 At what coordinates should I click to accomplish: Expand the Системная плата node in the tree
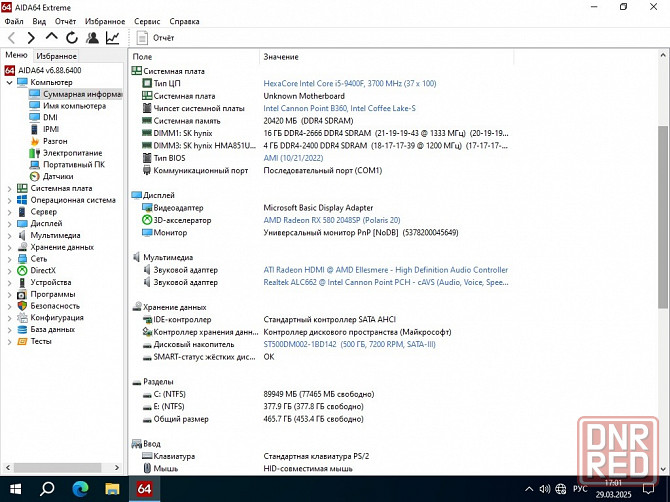[9, 188]
